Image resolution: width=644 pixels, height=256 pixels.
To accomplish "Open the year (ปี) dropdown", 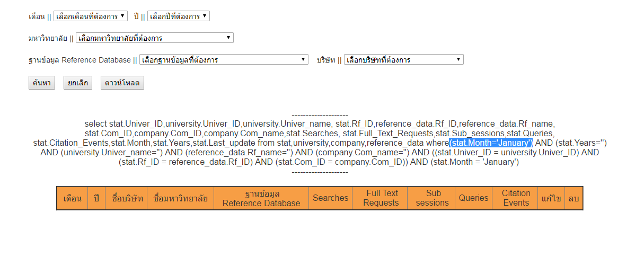I will 178,16.
